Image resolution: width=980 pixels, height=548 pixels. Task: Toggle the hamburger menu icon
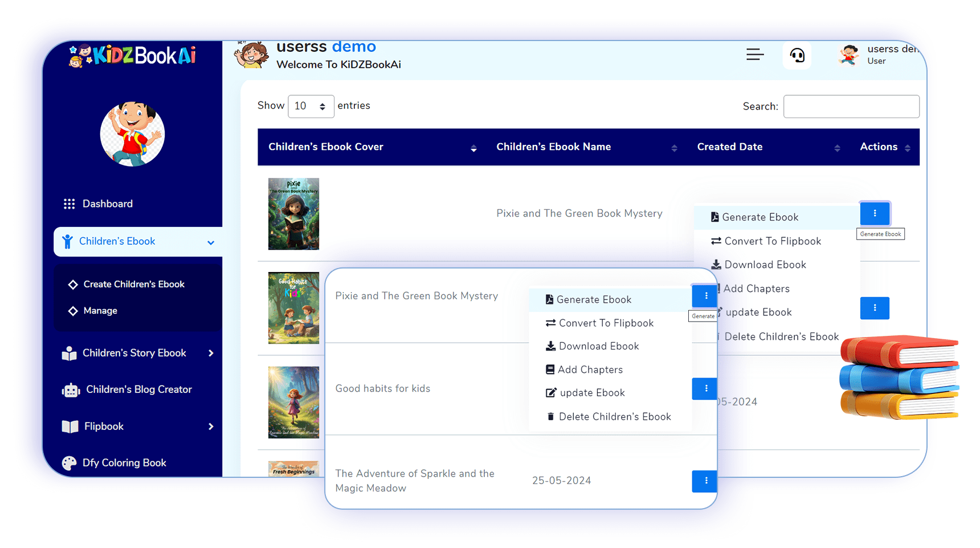point(755,55)
